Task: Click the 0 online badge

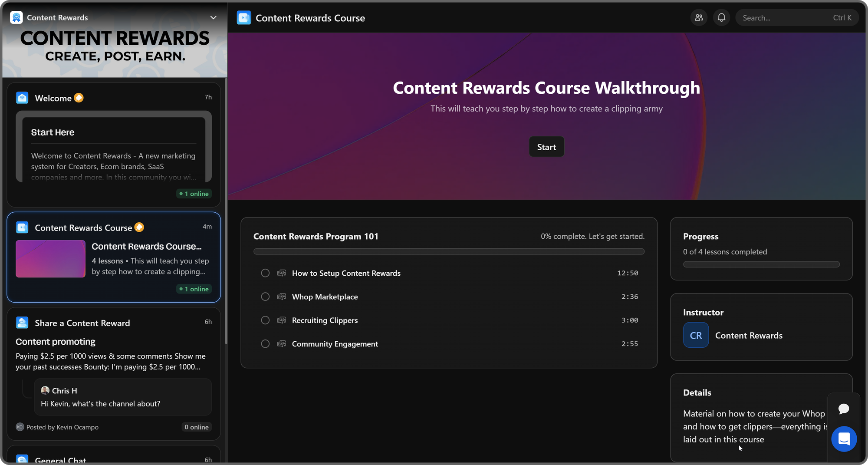Action: point(197,427)
